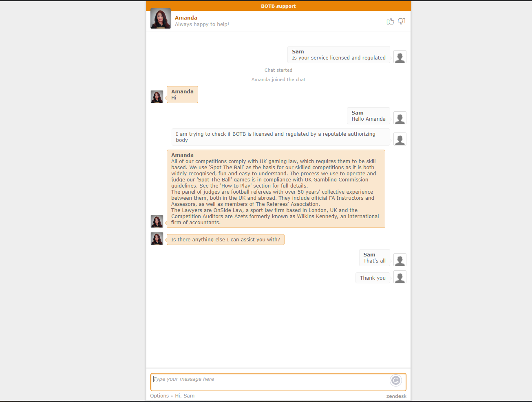532x402 pixels.
Task: Select Sam's 'That's all' message bubble
Action: [x=375, y=258]
